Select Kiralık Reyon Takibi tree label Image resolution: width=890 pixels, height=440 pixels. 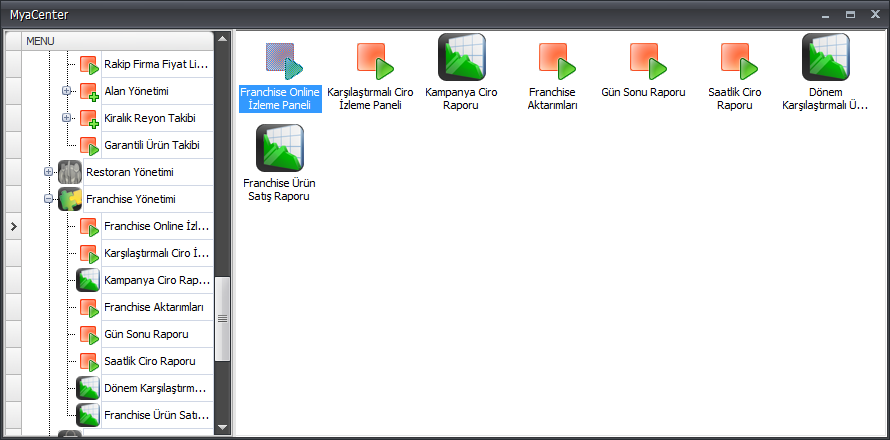click(150, 118)
